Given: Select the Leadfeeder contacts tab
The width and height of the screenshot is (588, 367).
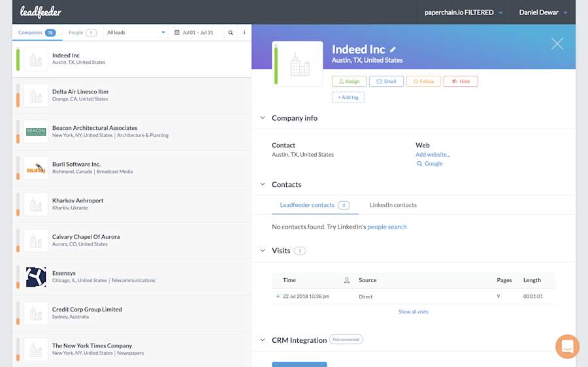Looking at the screenshot, I should 315,205.
